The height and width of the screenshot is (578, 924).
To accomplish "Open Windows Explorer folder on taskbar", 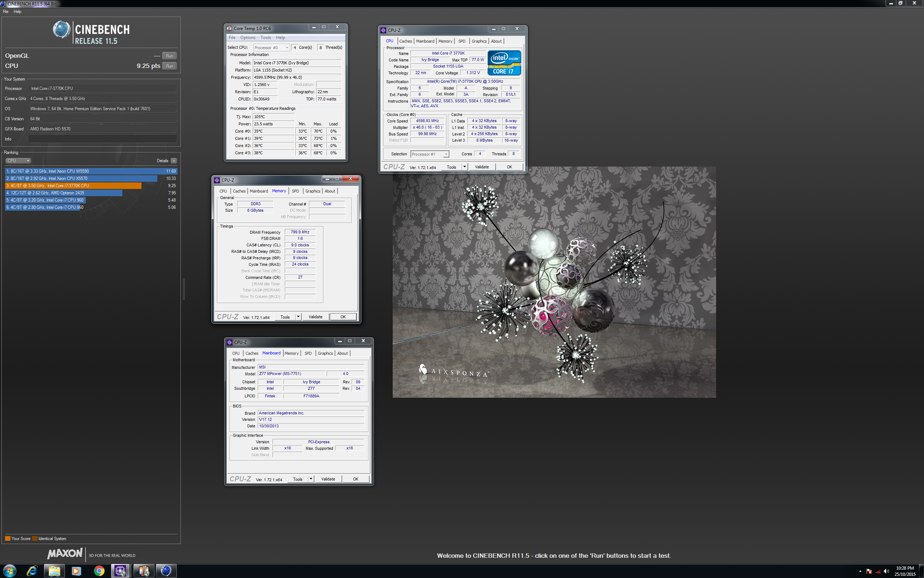I will 54,571.
